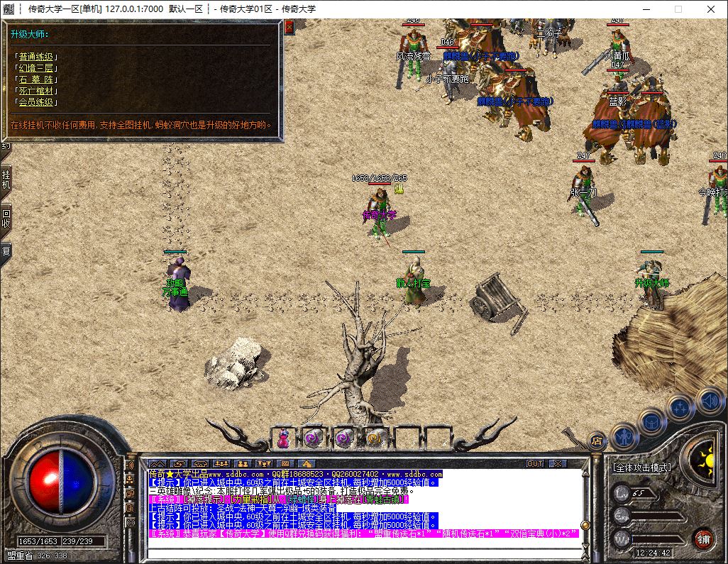Click the ranking figures icon above chat

[264, 463]
